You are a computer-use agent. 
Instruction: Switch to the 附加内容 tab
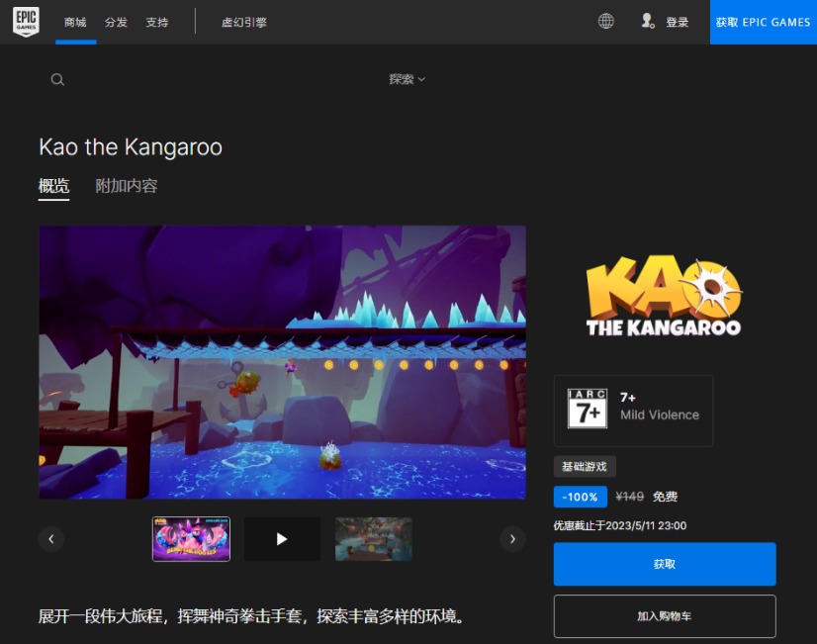(x=126, y=186)
